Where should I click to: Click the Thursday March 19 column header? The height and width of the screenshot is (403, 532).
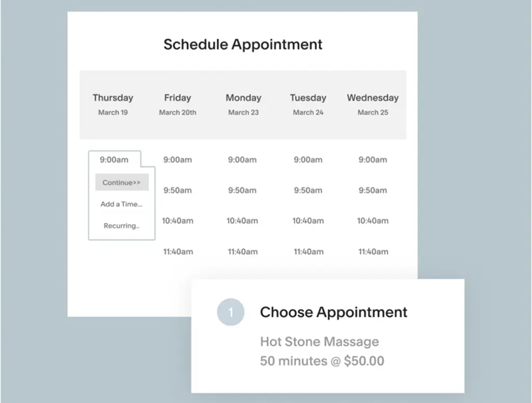[x=113, y=104]
